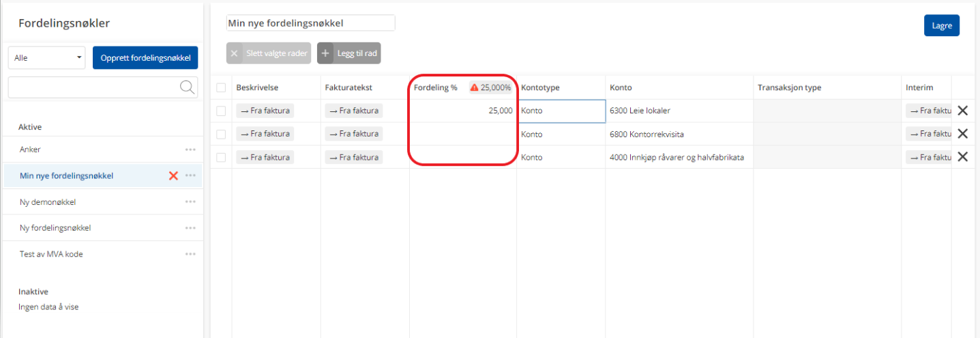The image size is (980, 338).
Task: Click red X next to Min nye fordelingsnøkkel
Action: [x=173, y=175]
